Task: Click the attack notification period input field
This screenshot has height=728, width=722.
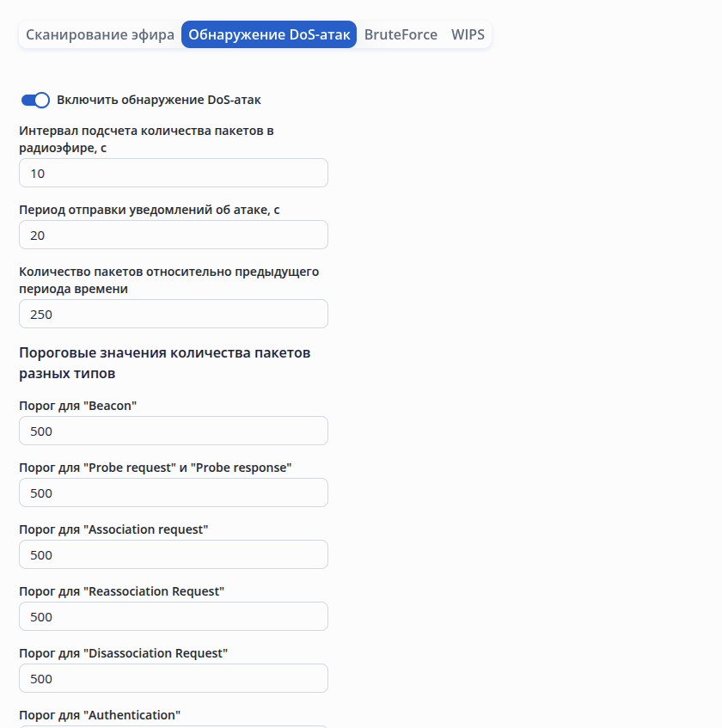Action: [173, 235]
